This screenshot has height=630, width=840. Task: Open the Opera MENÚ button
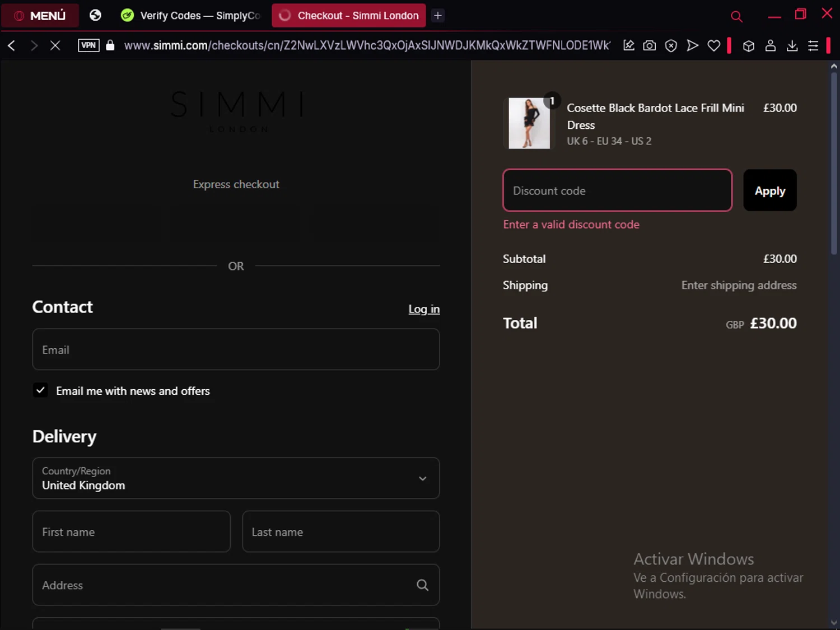coord(40,16)
